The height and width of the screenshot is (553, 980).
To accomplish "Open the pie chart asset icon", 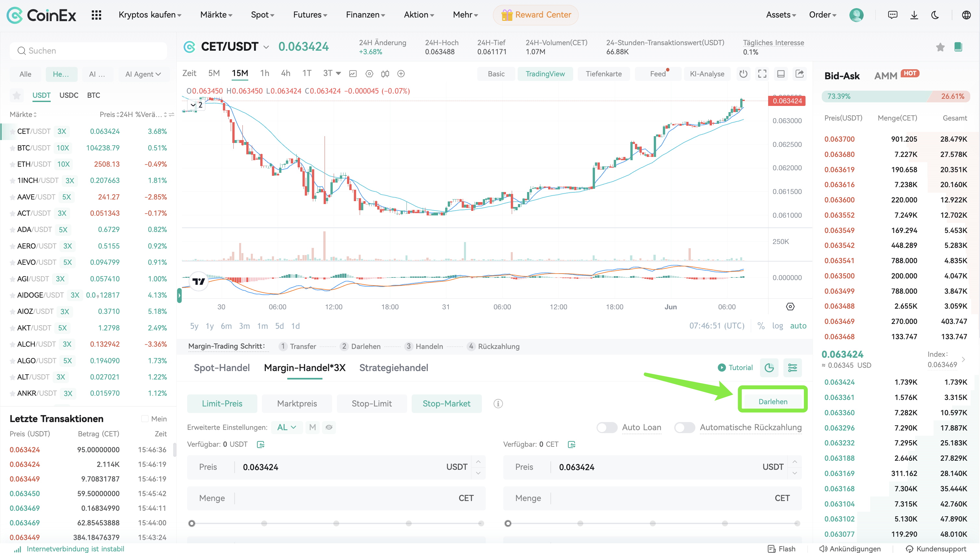I will [x=769, y=367].
